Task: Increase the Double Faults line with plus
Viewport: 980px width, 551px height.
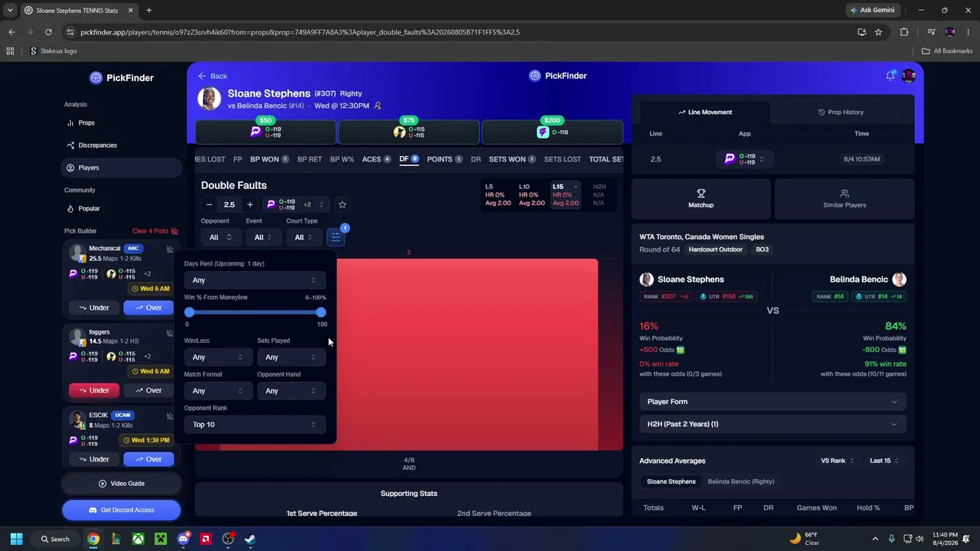Action: [250, 204]
